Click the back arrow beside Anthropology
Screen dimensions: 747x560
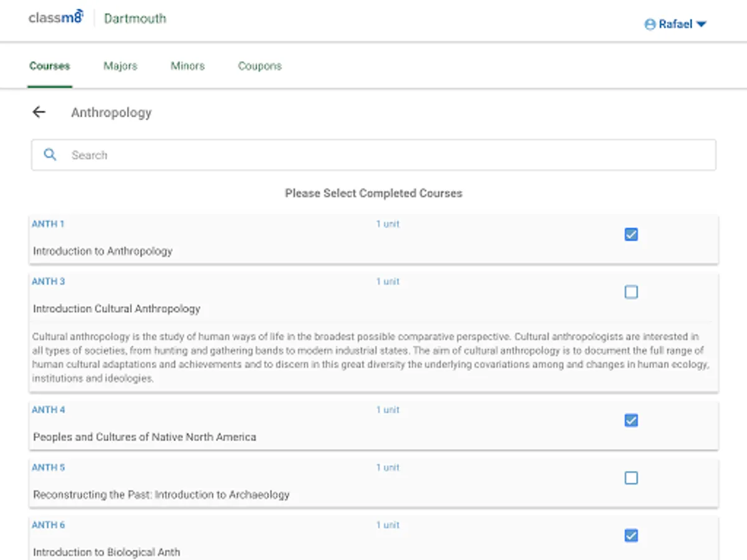tap(39, 112)
